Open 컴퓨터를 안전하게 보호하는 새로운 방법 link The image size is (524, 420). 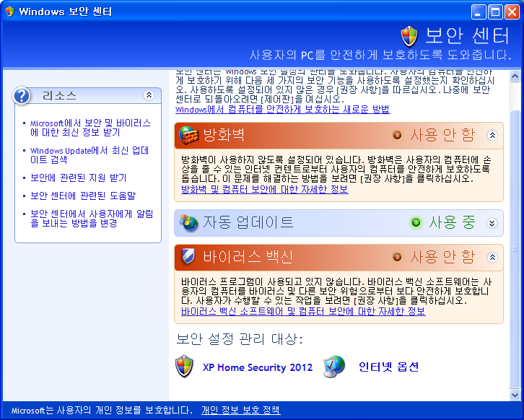coord(283,109)
